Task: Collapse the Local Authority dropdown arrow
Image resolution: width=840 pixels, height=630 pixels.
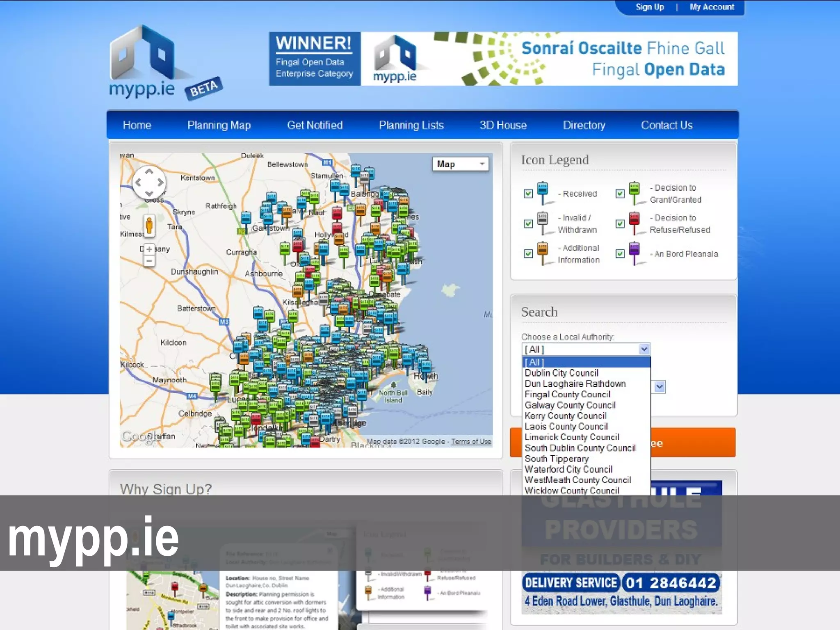Action: tap(644, 349)
